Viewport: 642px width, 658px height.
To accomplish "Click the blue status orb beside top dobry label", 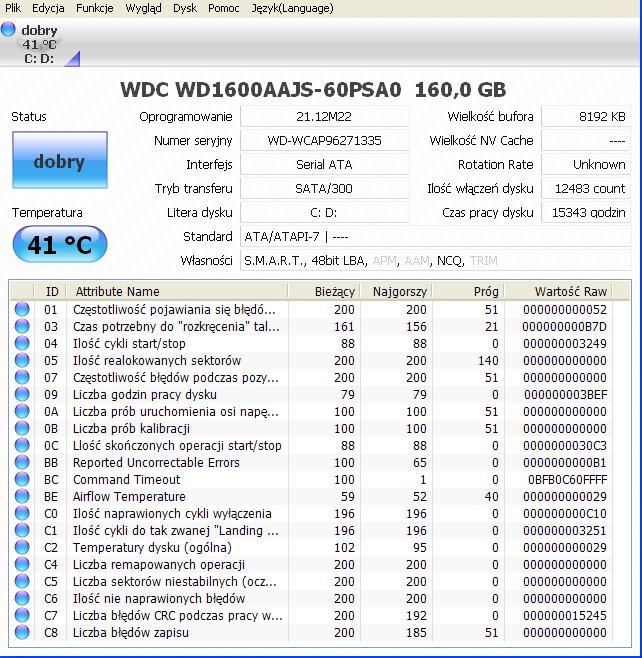I will pos(8,29).
